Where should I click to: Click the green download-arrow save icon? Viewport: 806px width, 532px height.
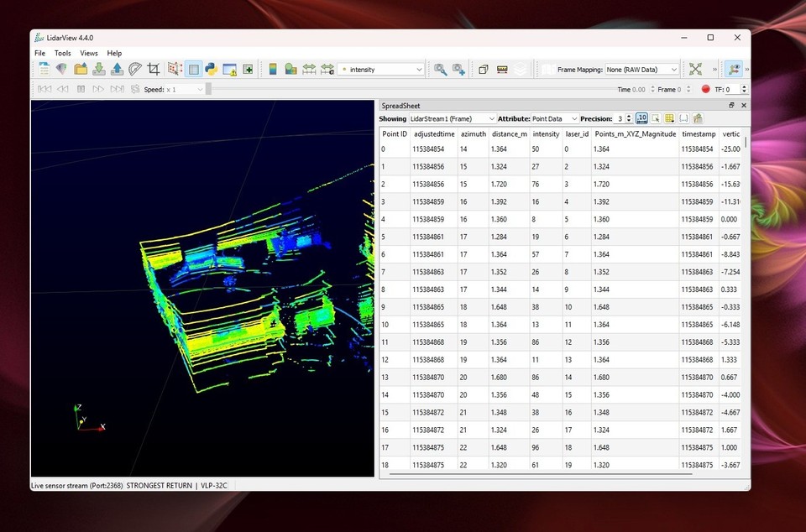pos(99,69)
